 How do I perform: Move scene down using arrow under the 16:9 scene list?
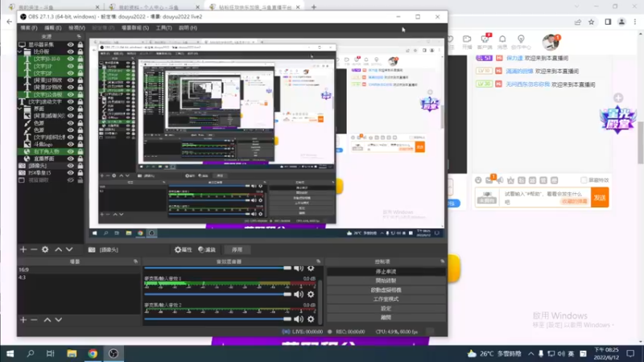pyautogui.click(x=59, y=319)
